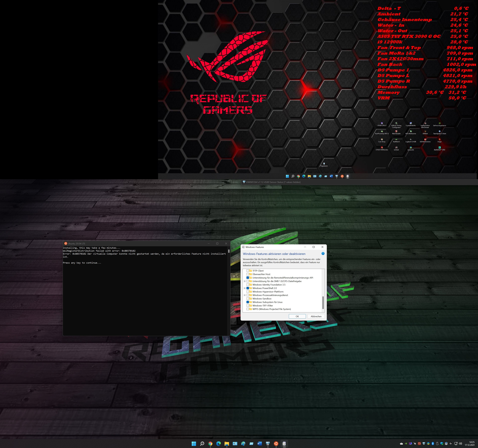Open aquasuite desktop shortcut

pyautogui.click(x=411, y=149)
